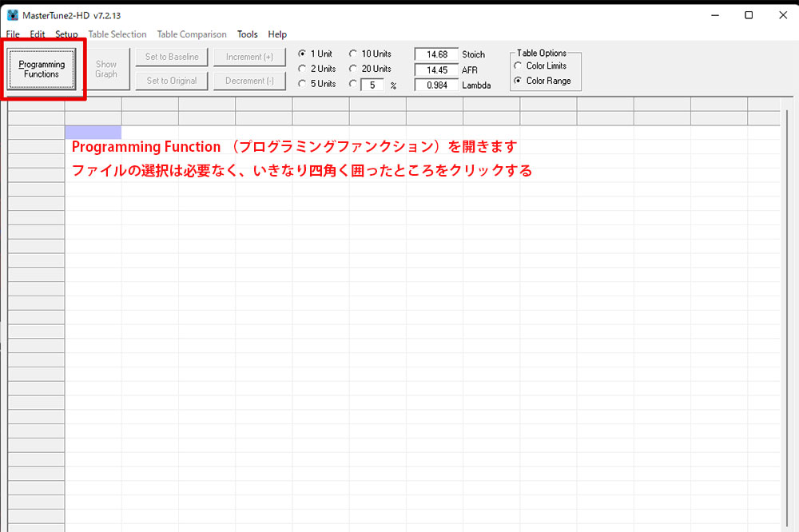Click the Programming Functions button
The image size is (799, 532).
pyautogui.click(x=42, y=69)
